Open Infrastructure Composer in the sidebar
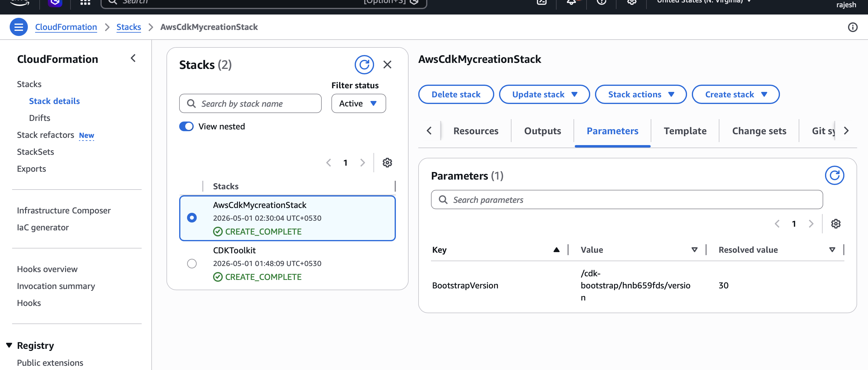Viewport: 868px width, 370px height. (x=64, y=210)
